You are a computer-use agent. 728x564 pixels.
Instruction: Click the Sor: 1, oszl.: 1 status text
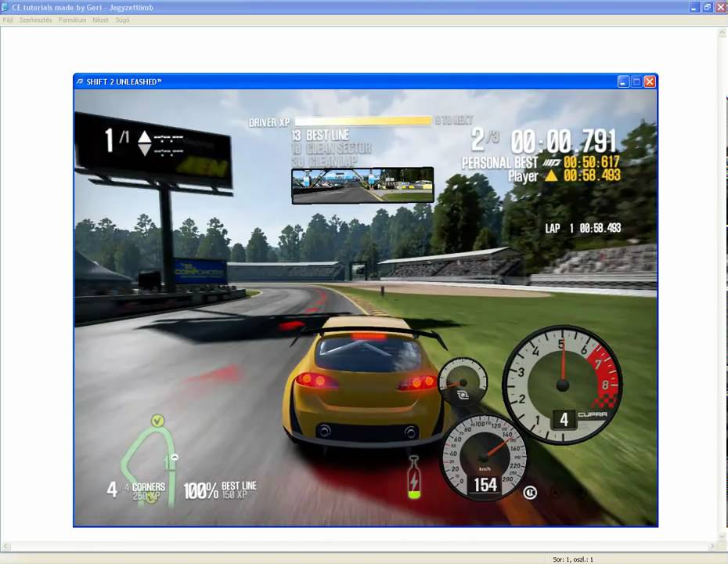[573, 559]
